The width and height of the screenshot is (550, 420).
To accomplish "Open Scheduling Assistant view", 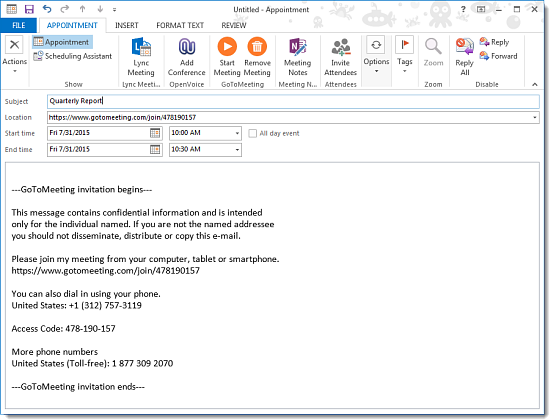I will tap(73, 56).
